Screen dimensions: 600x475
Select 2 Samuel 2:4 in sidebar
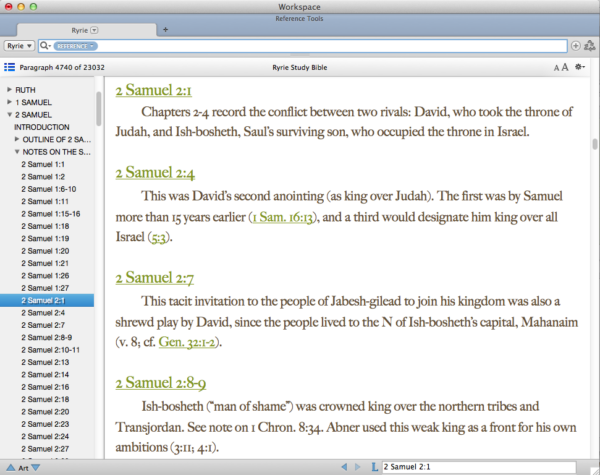tap(43, 312)
